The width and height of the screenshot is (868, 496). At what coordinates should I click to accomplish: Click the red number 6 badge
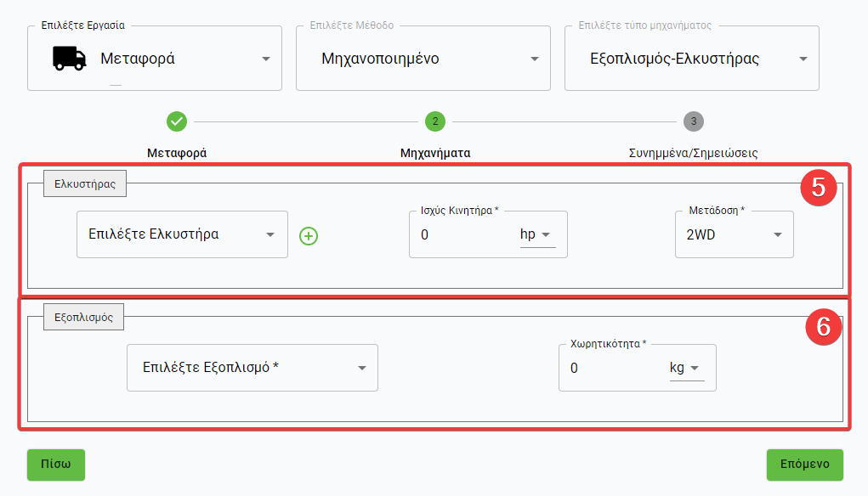(823, 327)
